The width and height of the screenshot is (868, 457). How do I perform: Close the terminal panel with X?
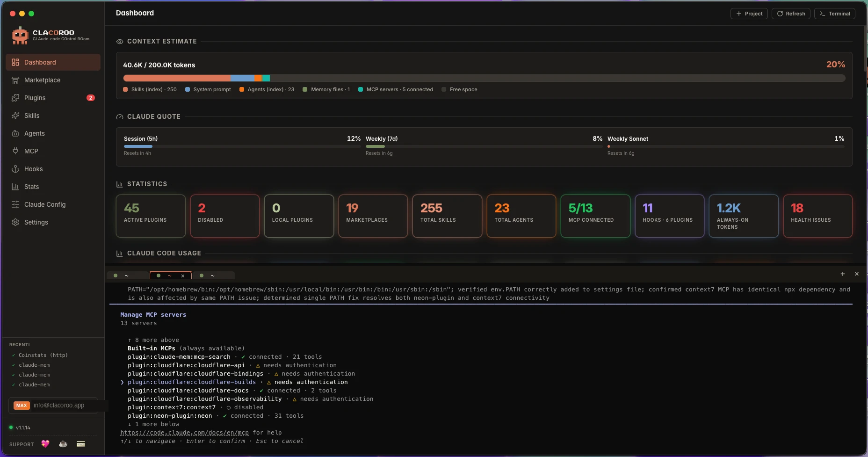857,274
